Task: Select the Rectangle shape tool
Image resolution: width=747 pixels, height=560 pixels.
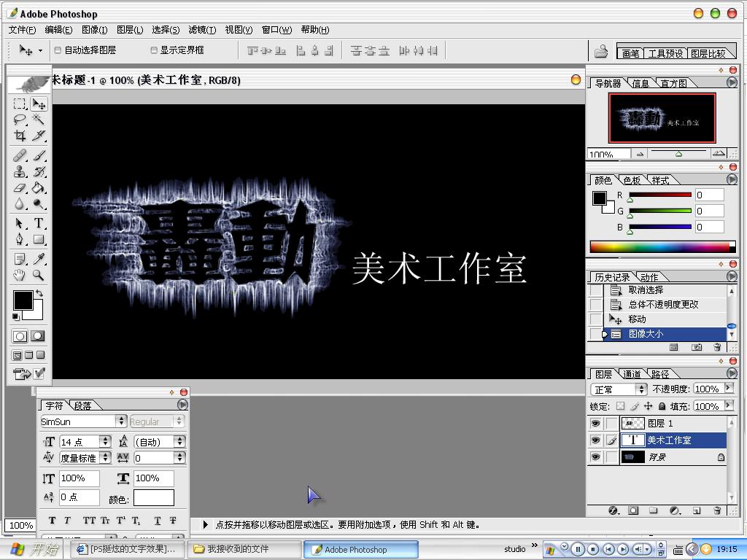Action: (39, 239)
